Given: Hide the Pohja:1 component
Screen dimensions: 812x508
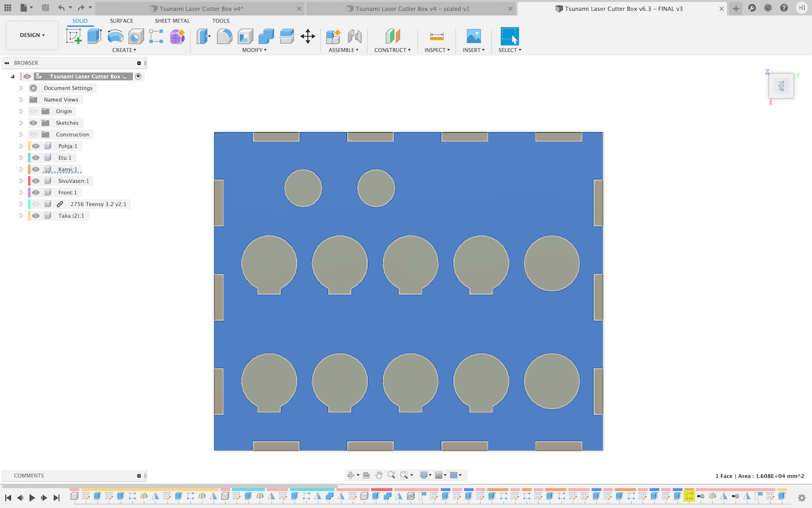Looking at the screenshot, I should tap(36, 146).
